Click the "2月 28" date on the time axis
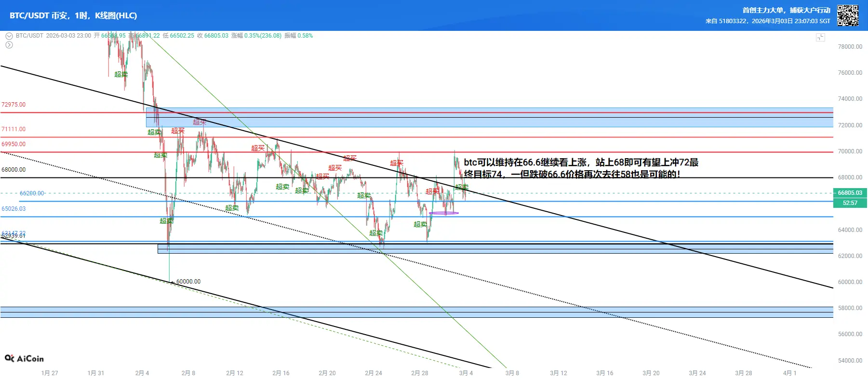The height and width of the screenshot is (380, 868). pyautogui.click(x=420, y=373)
